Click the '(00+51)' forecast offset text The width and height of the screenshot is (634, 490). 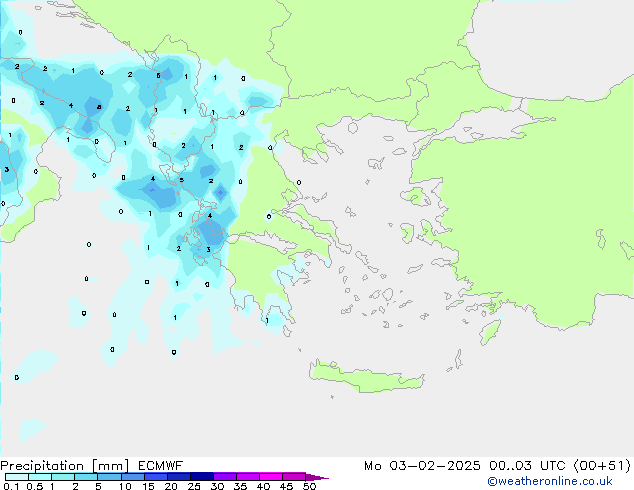point(602,466)
